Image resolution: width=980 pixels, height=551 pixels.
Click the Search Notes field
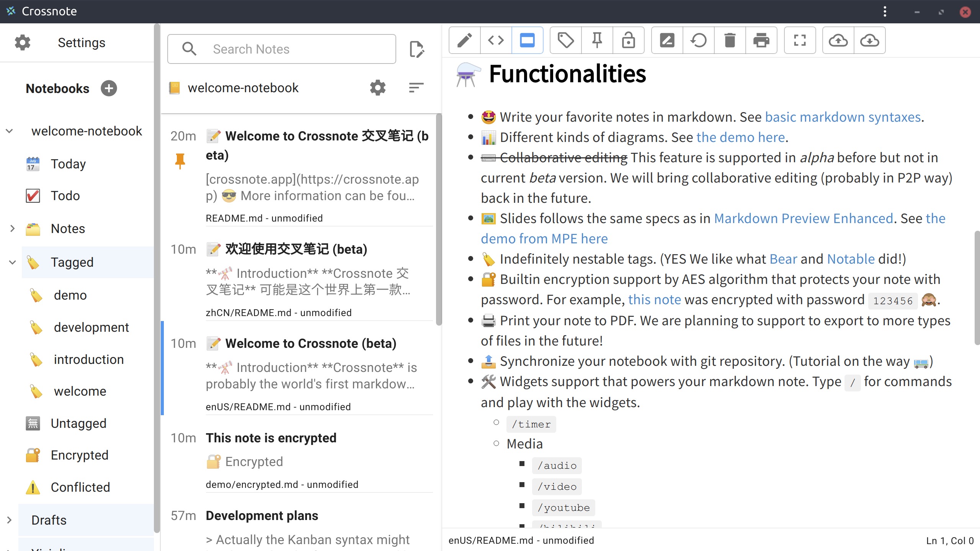click(x=282, y=49)
